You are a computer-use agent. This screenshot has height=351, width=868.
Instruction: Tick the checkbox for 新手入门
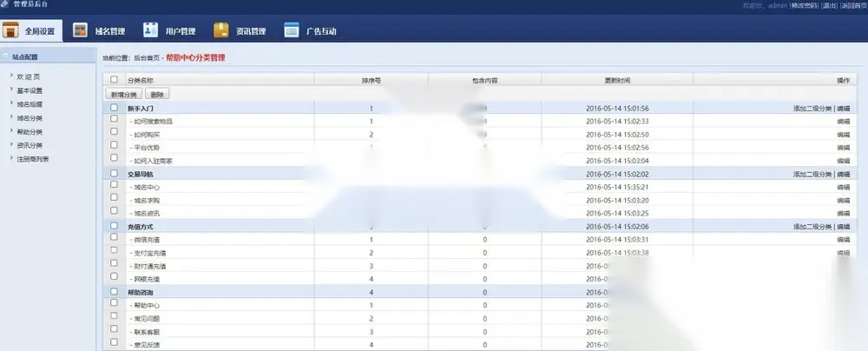point(114,108)
